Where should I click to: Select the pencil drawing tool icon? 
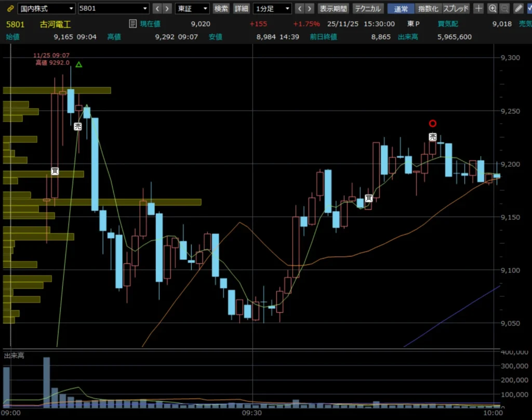tap(518, 8)
